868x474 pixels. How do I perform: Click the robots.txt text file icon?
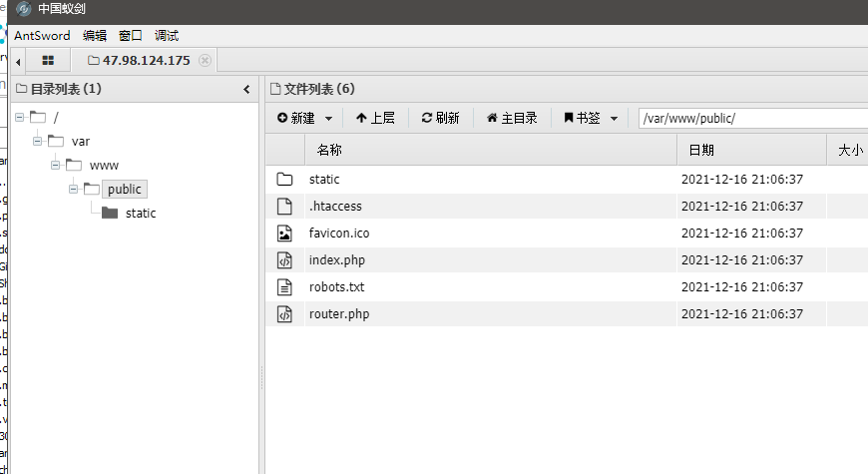click(284, 286)
